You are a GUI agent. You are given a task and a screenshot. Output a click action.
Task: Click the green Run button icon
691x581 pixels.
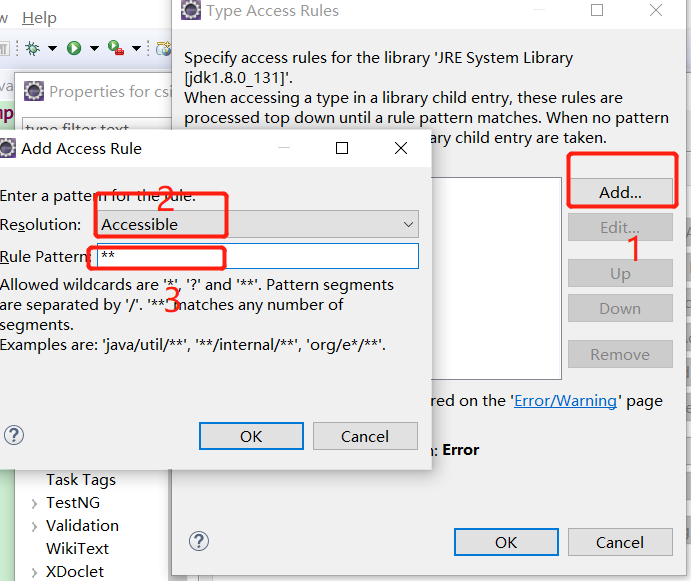point(74,48)
